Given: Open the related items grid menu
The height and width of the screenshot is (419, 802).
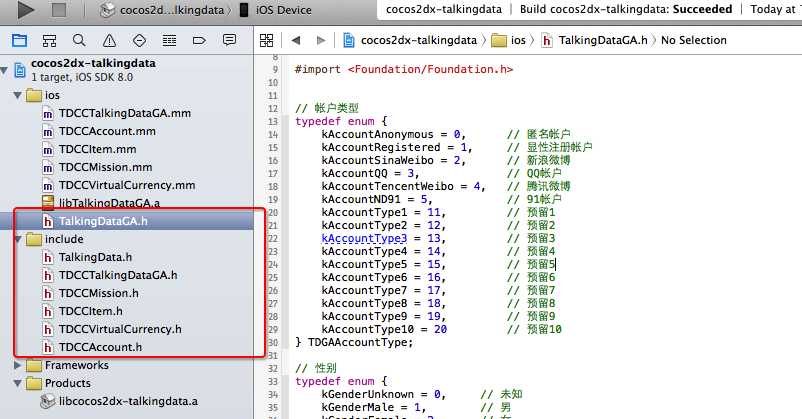Looking at the screenshot, I should tap(266, 40).
